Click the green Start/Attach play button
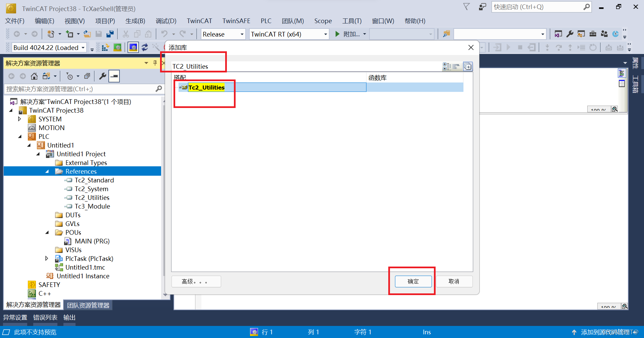The height and width of the screenshot is (338, 644). 338,34
